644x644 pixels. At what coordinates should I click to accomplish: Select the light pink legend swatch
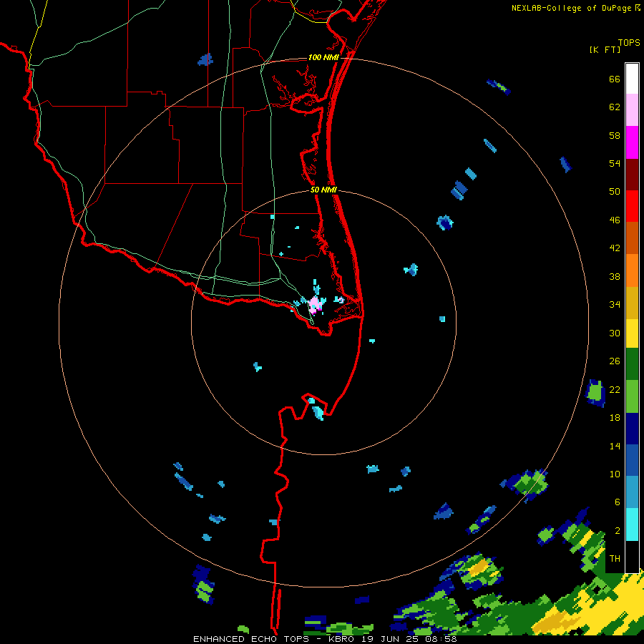[632, 110]
